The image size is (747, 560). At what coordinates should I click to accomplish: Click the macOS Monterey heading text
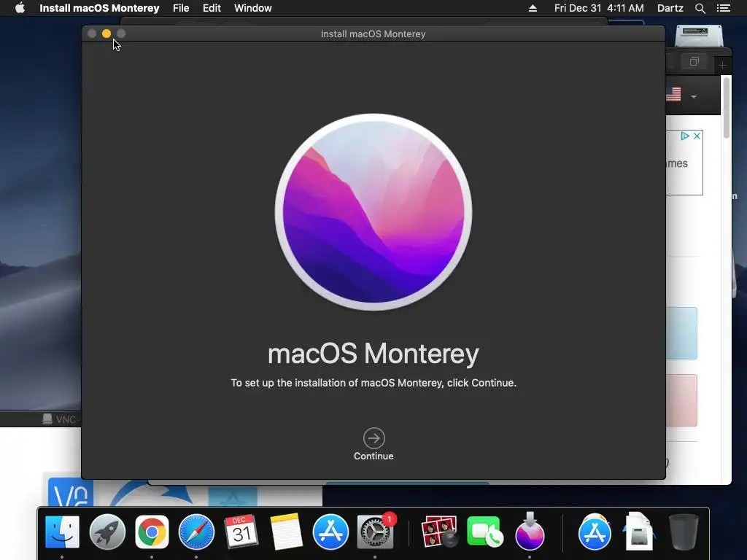373,354
